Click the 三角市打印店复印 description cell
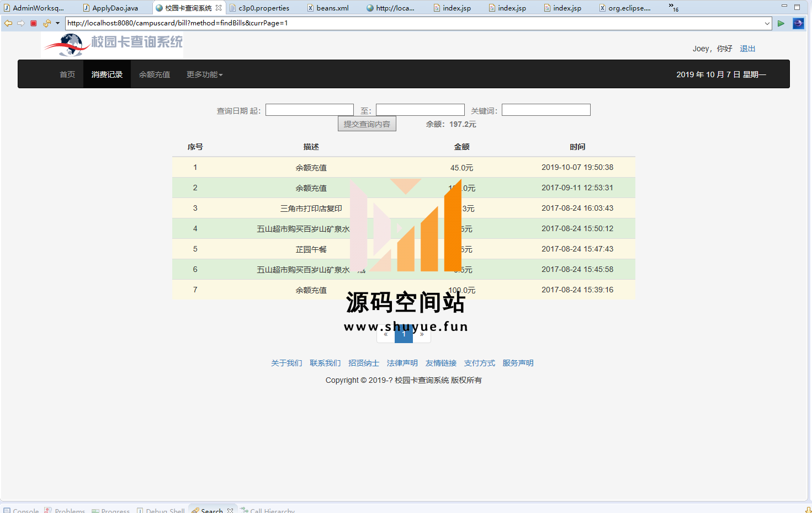The image size is (812, 513). 311,209
